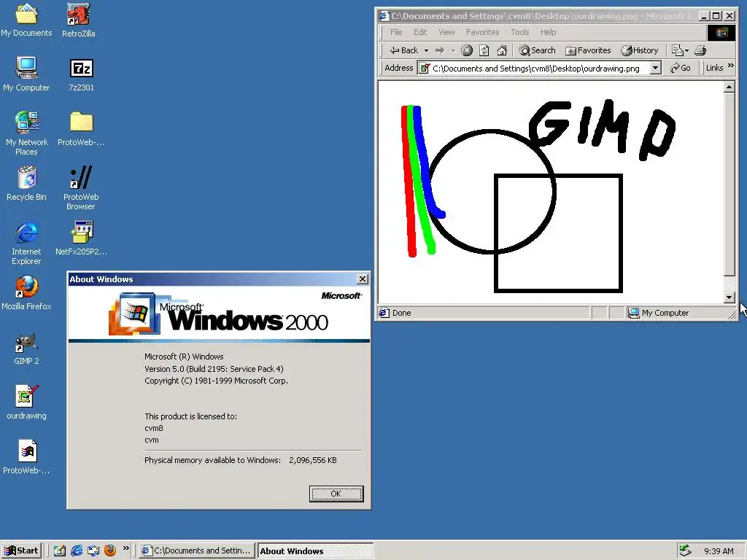
Task: Open the Edit with button in IE toolbar
Action: tap(677, 50)
